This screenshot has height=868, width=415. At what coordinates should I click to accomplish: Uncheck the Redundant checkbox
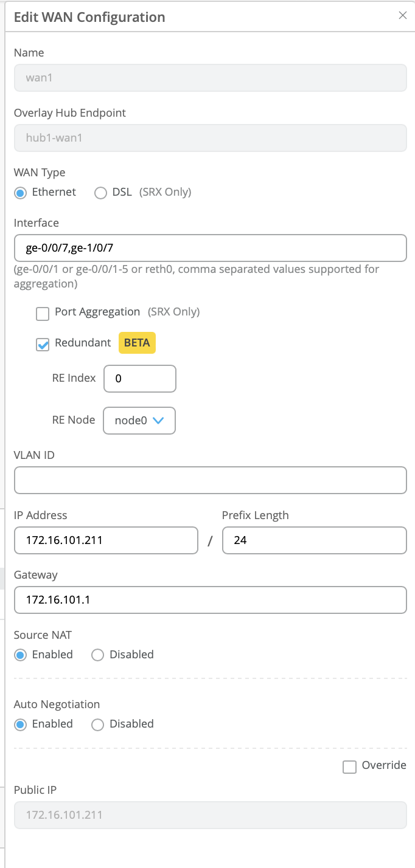click(43, 345)
